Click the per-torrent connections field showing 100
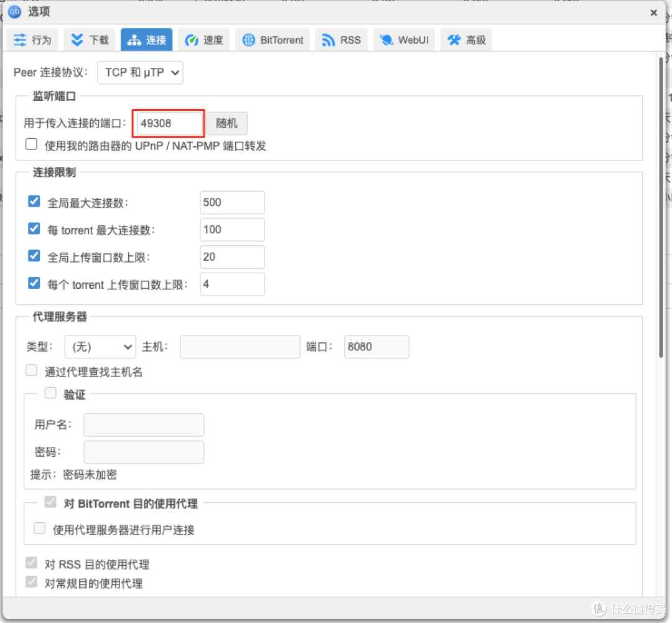The image size is (672, 623). tap(232, 230)
